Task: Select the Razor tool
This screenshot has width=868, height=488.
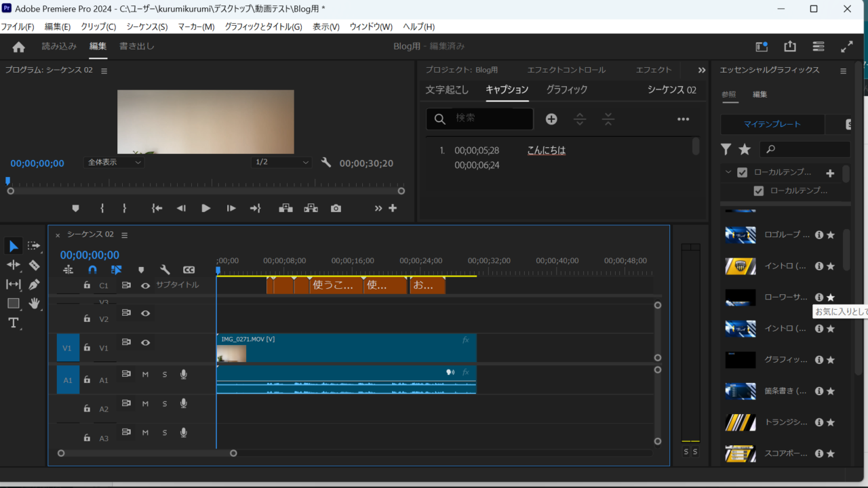Action: 34,265
